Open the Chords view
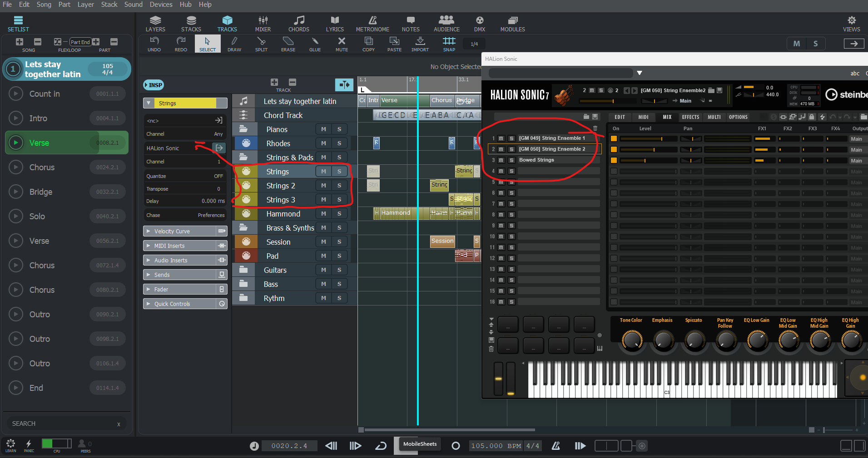 299,24
